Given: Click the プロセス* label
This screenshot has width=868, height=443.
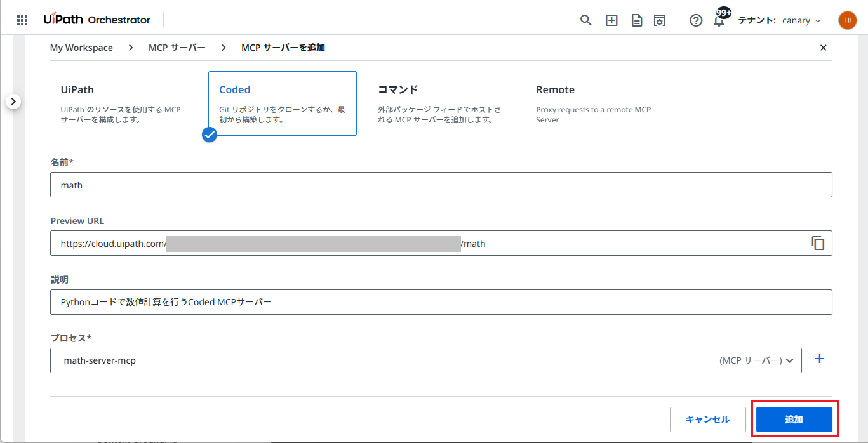Looking at the screenshot, I should click(71, 338).
